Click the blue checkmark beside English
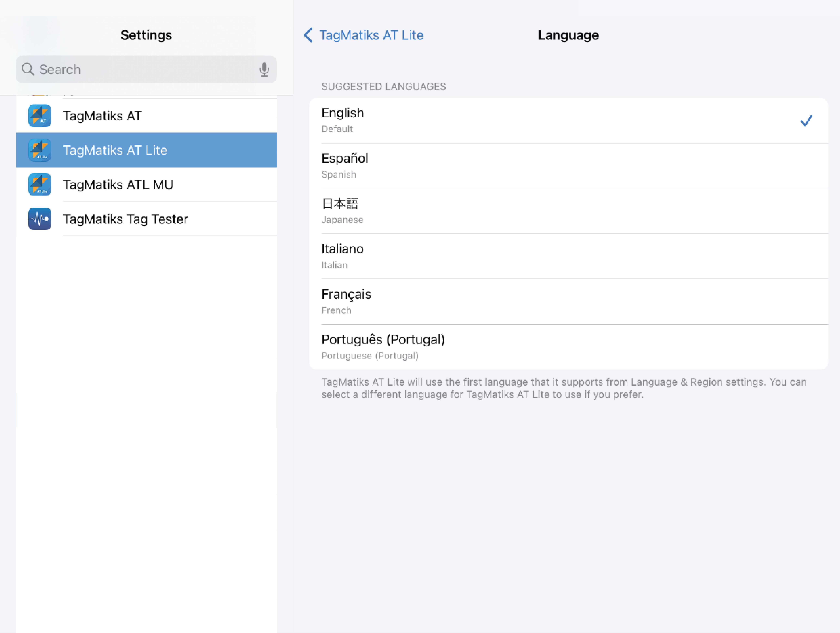Viewport: 840px width, 633px height. 806,121
